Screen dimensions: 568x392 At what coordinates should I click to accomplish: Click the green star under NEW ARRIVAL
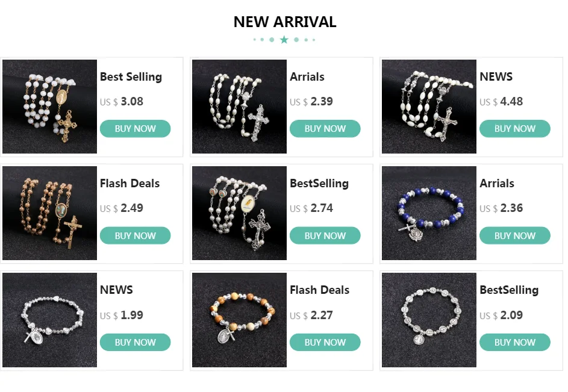[284, 40]
